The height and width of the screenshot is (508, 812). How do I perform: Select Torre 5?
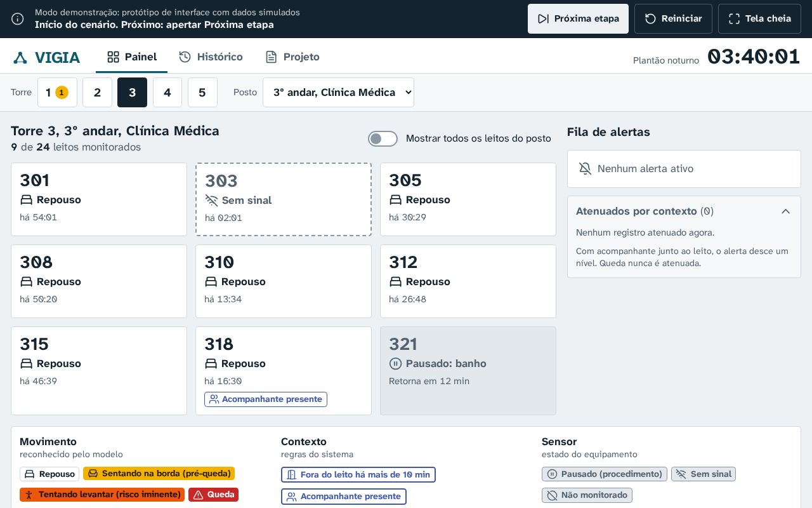point(202,93)
